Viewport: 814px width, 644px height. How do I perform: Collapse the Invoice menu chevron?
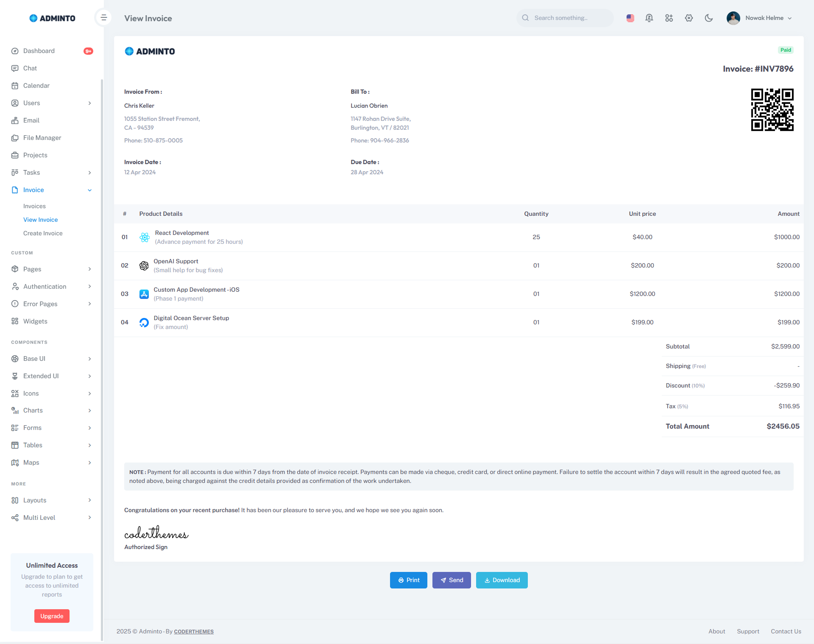89,190
